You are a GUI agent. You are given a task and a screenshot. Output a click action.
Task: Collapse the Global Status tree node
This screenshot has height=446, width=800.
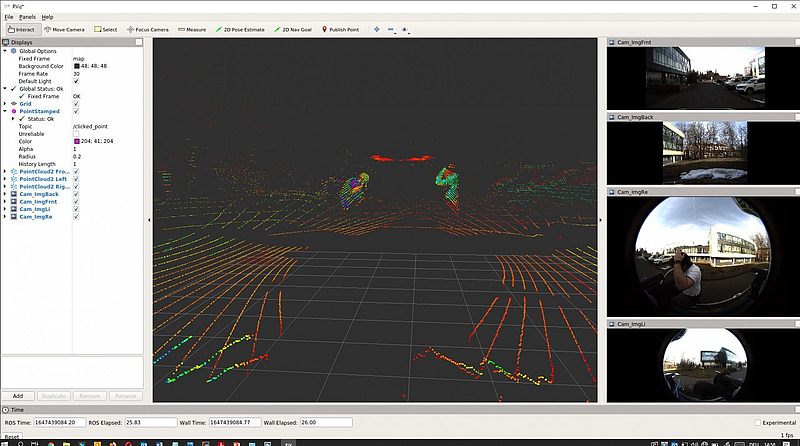click(5, 89)
